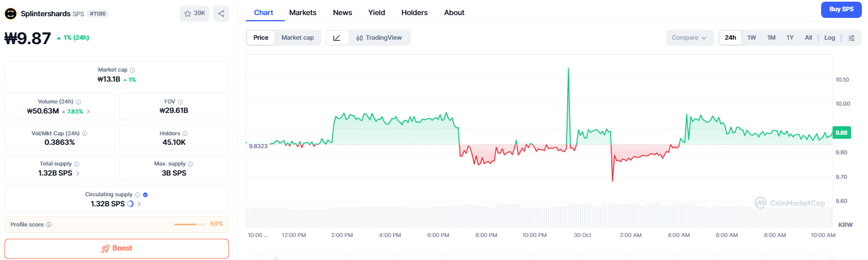Expand Circulating supply details chevron
Viewport: 868px width, 260px height.
point(139,204)
